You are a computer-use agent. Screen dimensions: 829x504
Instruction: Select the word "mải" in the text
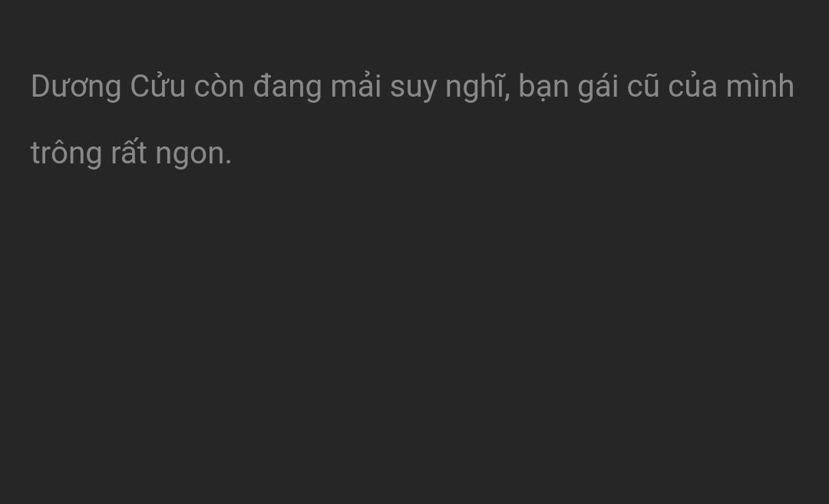click(356, 86)
